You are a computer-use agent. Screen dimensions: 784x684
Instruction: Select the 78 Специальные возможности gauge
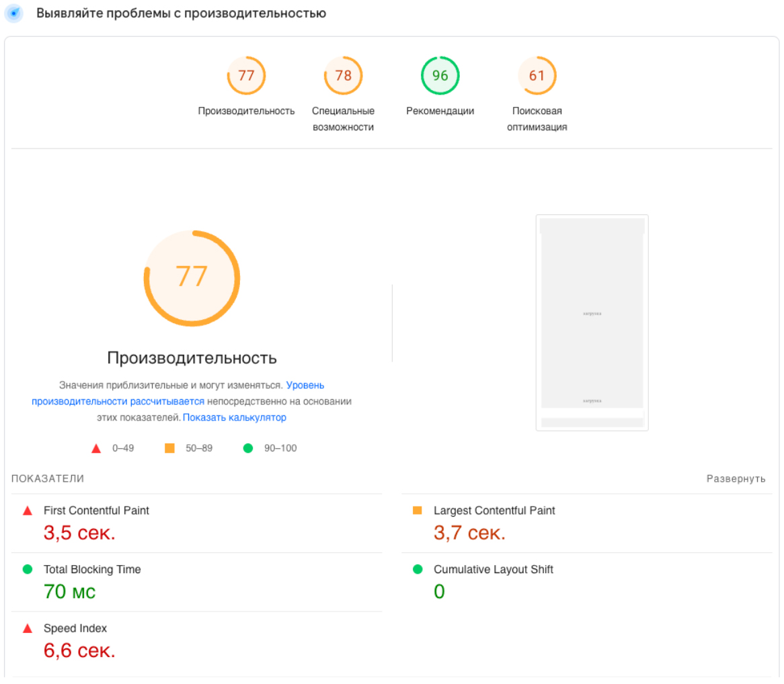343,76
